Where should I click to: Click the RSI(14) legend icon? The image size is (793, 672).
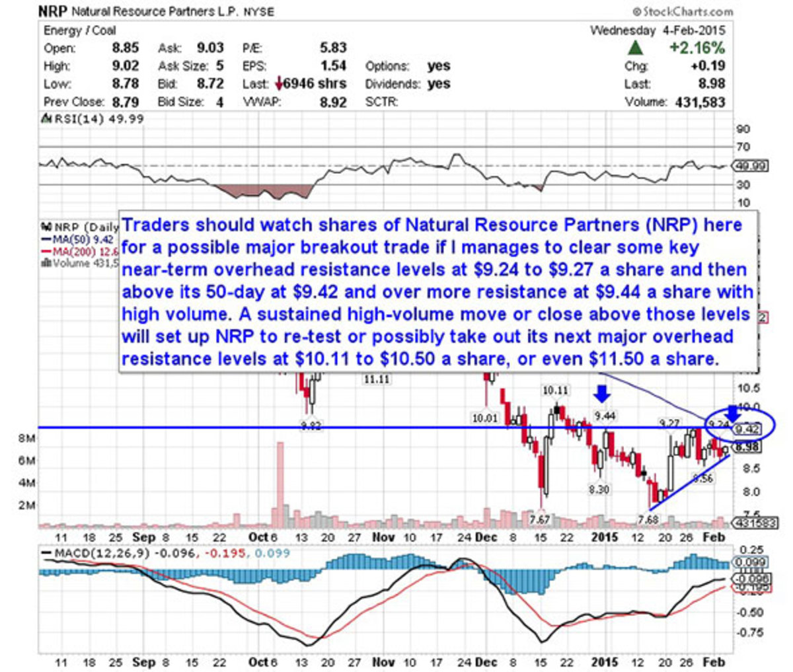click(x=46, y=119)
